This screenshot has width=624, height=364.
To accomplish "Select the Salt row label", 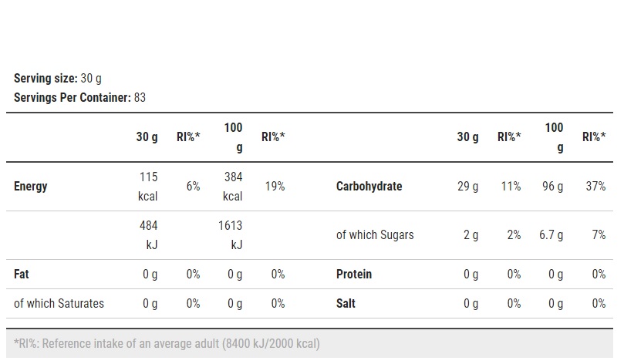I will tap(346, 304).
